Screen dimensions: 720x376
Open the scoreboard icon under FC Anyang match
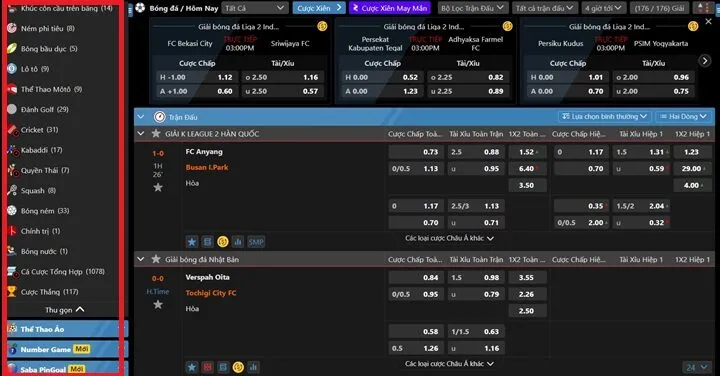tap(208, 241)
